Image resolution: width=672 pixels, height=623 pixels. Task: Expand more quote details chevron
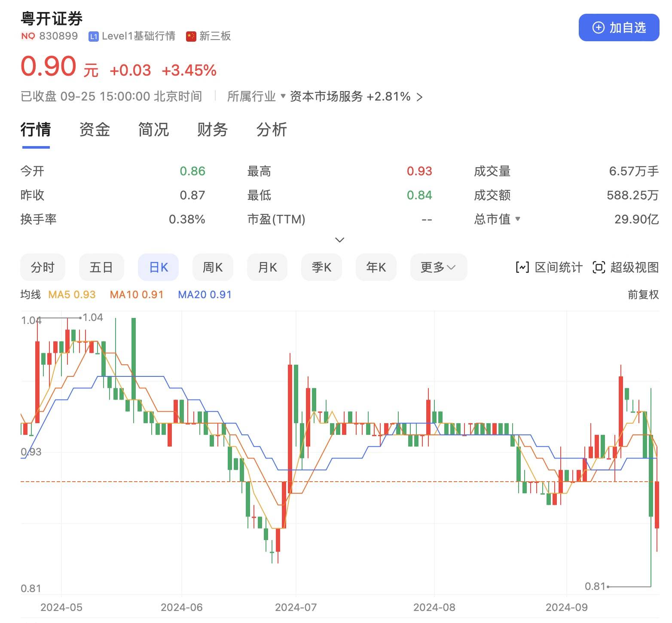(x=339, y=240)
